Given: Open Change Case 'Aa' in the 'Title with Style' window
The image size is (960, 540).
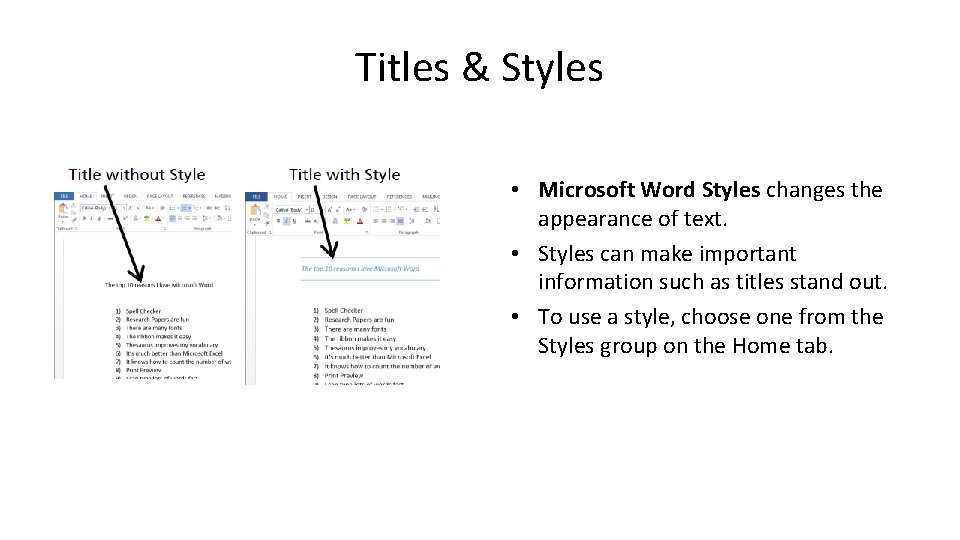Looking at the screenshot, I should tap(350, 209).
